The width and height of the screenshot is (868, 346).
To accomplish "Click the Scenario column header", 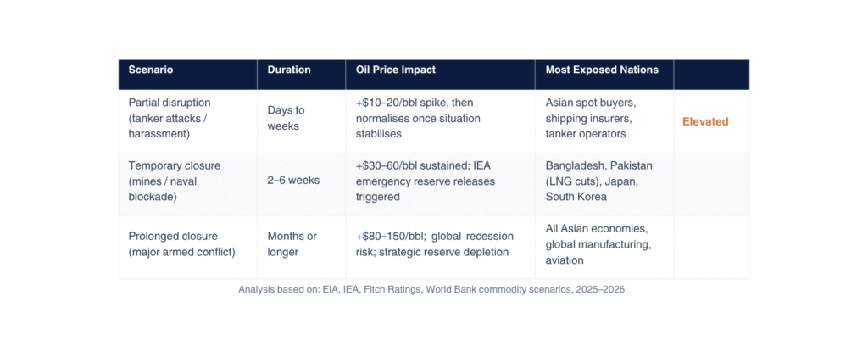I will coord(151,70).
